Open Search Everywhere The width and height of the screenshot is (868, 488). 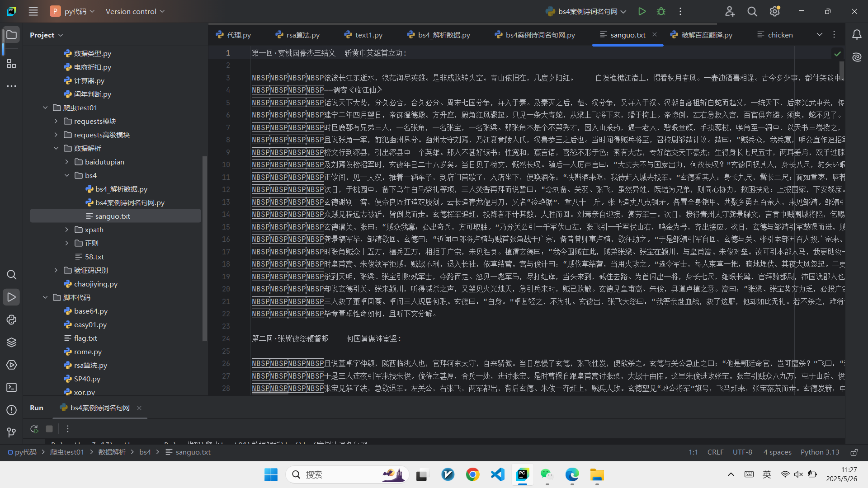pyautogui.click(x=752, y=11)
